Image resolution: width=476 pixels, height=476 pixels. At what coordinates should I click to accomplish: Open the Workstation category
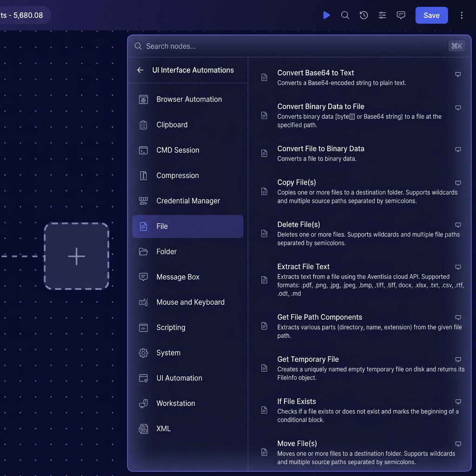(188, 403)
